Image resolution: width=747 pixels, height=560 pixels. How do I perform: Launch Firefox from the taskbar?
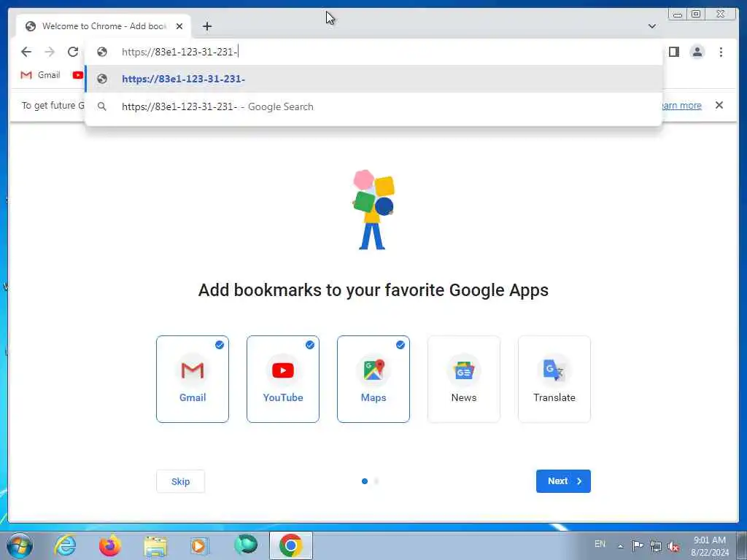pos(110,545)
